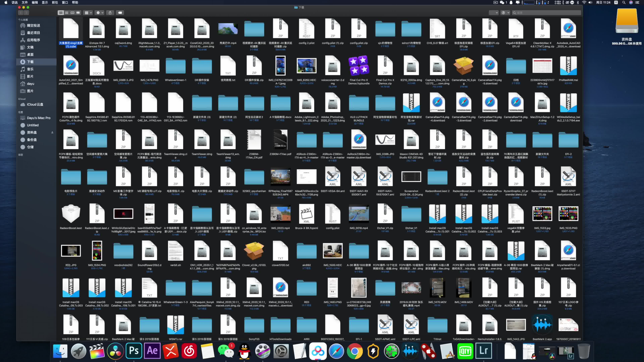This screenshot has height=362, width=644.
Task: Select 桌面 in the sidebar
Action: coord(37,54)
